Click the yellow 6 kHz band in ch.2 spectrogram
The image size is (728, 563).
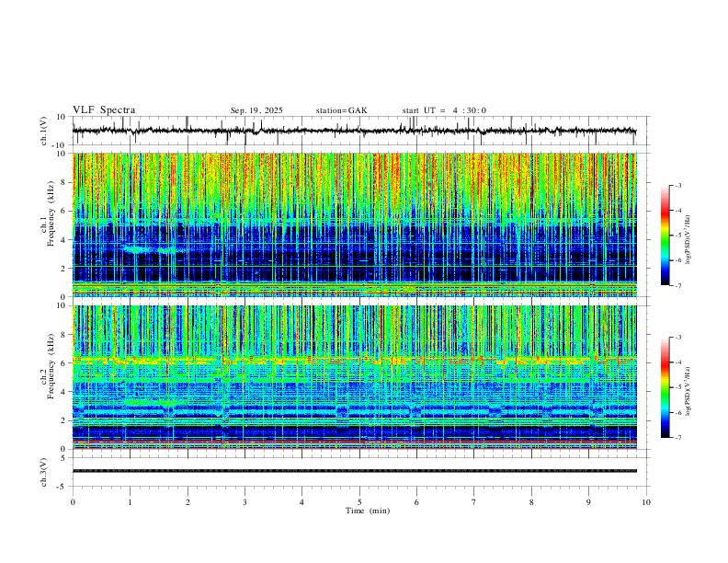354,360
